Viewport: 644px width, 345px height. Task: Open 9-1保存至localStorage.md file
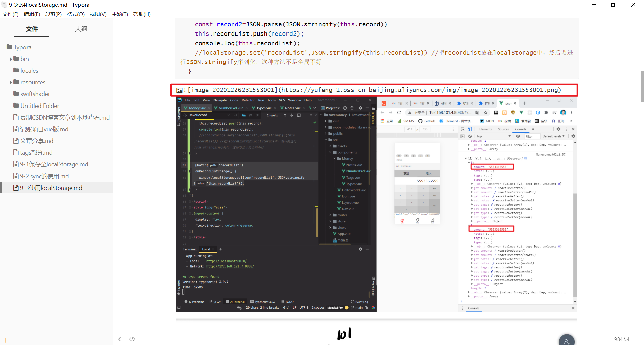(x=51, y=164)
